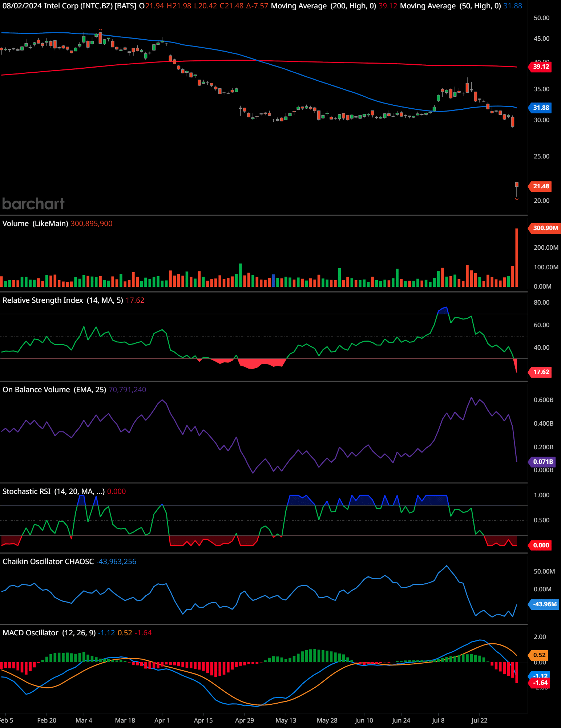Select the MACD Oscillator (12, 26, 9) title
561x728 pixels.
49,633
